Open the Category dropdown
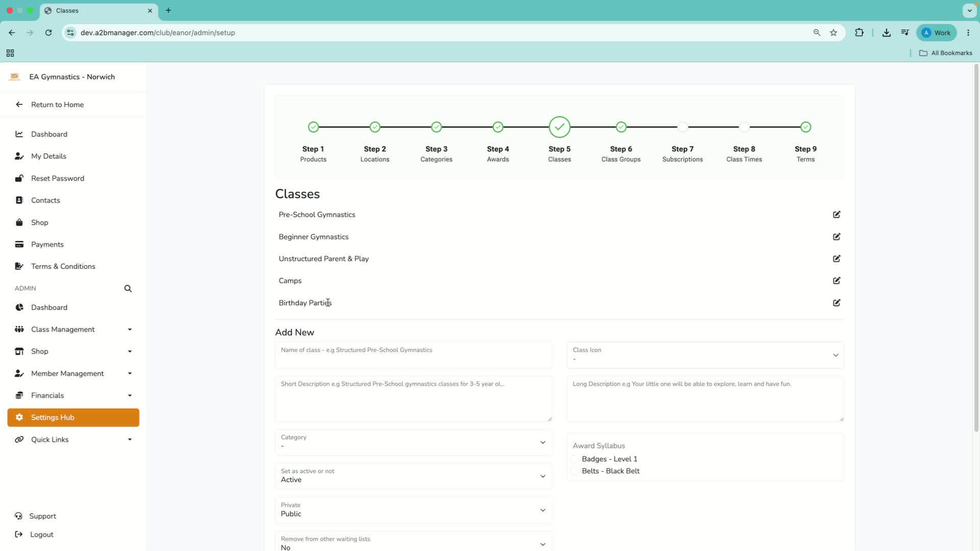 click(413, 442)
